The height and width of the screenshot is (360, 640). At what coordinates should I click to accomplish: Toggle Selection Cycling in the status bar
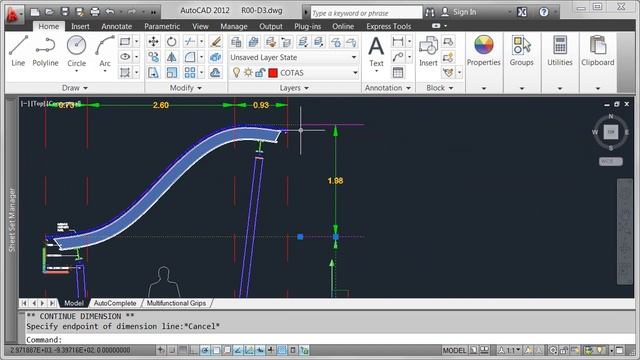[x=304, y=350]
